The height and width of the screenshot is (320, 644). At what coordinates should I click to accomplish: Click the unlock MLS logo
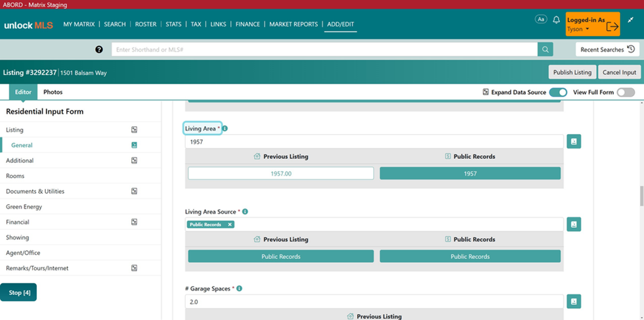28,25
